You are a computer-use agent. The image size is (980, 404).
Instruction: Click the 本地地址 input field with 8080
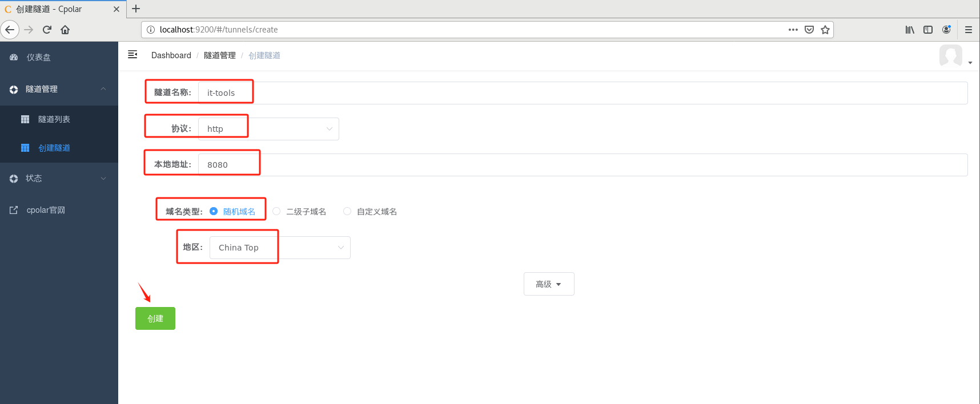tap(583, 165)
